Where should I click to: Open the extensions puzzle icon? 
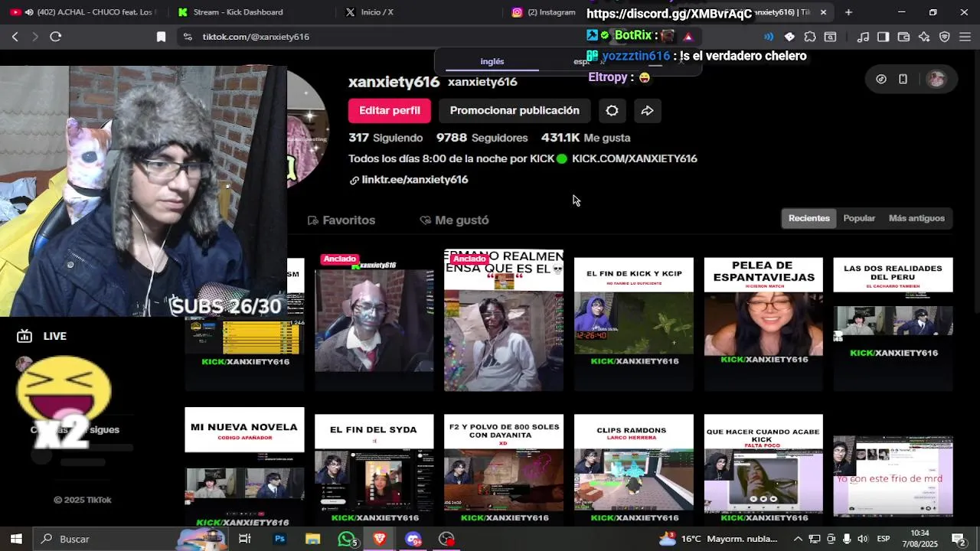810,37
